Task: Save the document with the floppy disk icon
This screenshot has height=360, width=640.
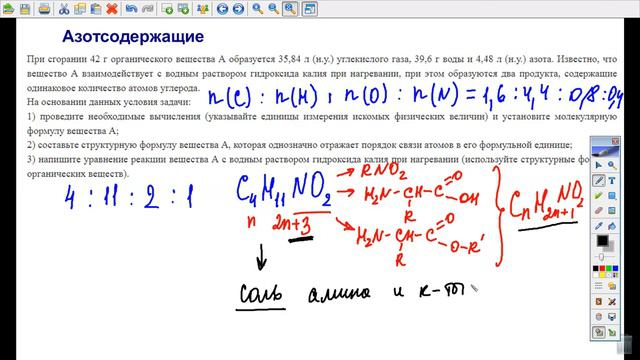Action: click(x=25, y=9)
